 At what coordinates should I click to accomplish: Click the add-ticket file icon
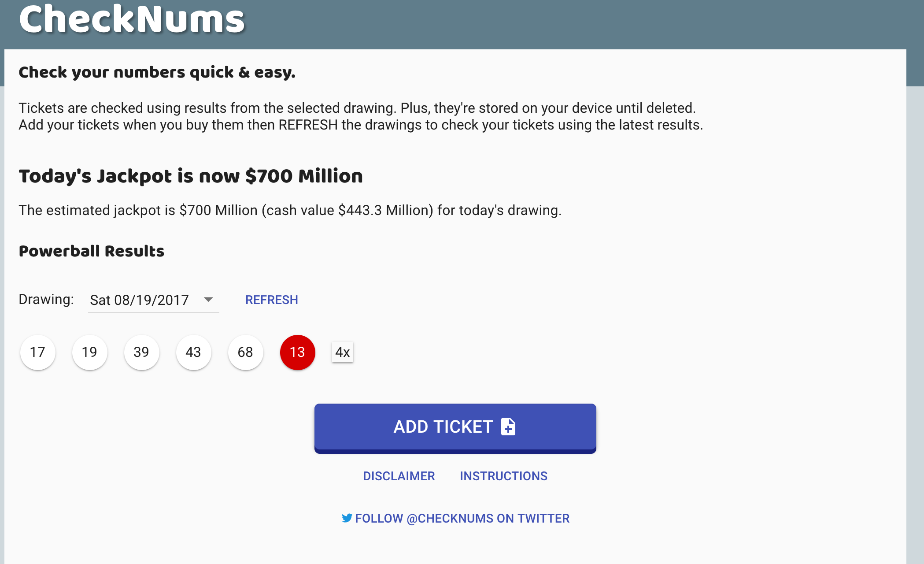(508, 427)
